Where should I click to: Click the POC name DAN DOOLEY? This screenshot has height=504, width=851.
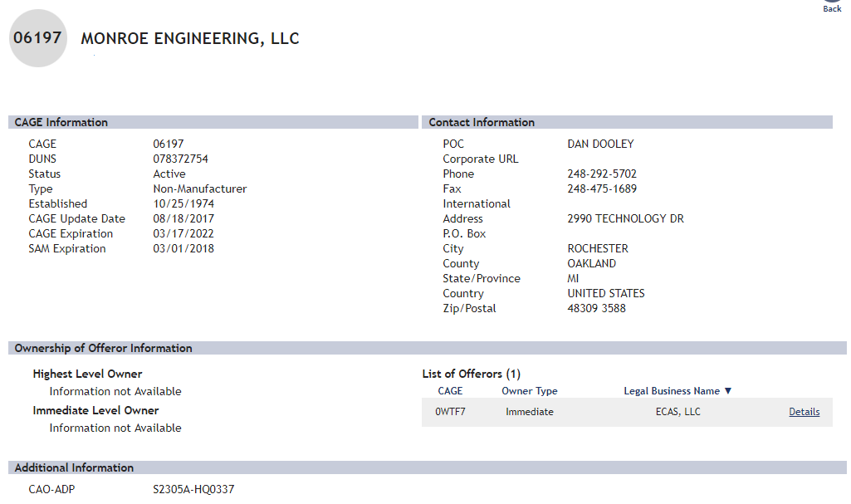pyautogui.click(x=600, y=144)
